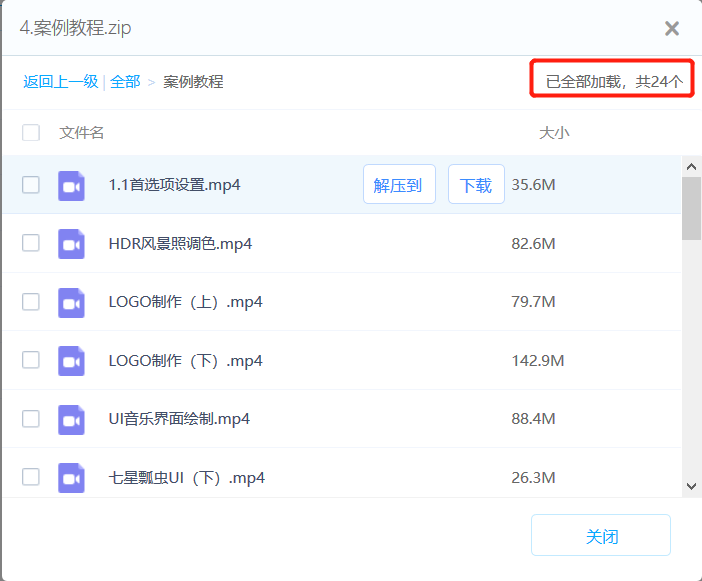The image size is (702, 581).
Task: Check the box for 1.1首选项设置.mp4
Action: click(x=31, y=185)
